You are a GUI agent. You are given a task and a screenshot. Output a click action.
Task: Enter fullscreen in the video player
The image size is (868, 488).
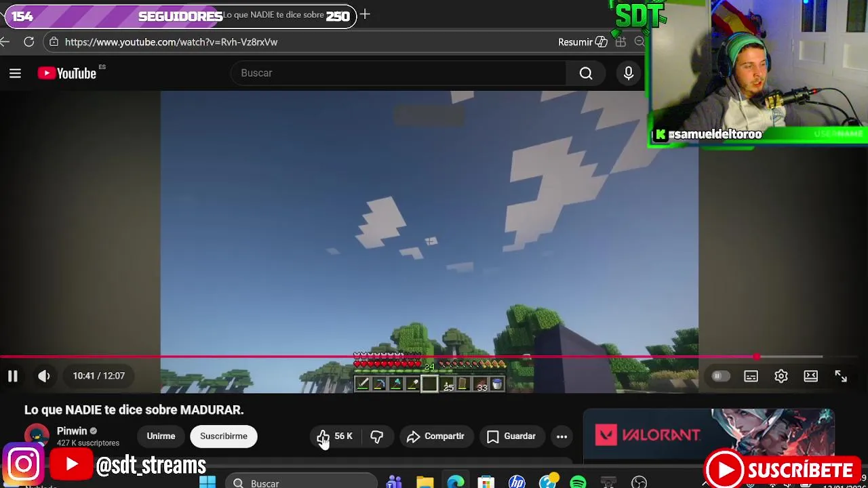(x=841, y=376)
